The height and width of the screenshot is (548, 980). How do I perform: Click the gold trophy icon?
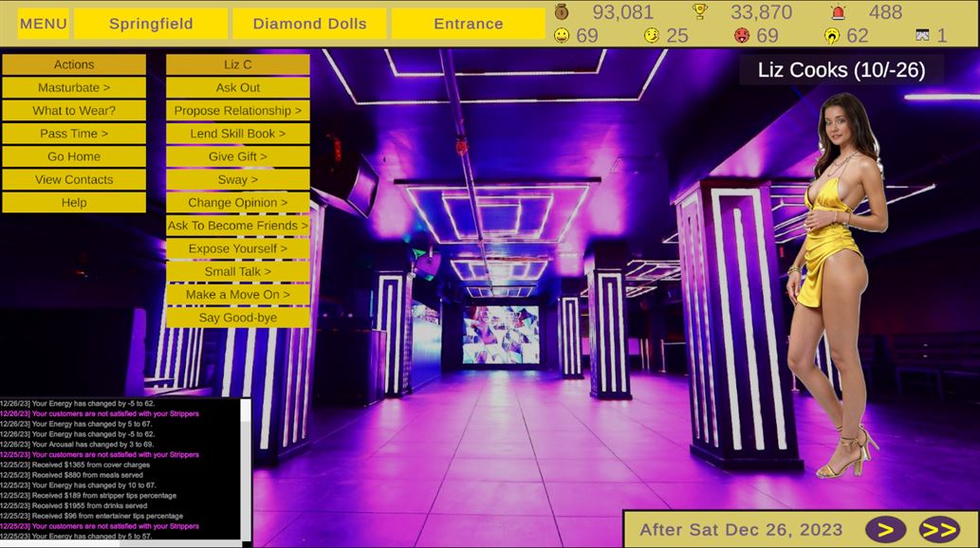tap(700, 12)
